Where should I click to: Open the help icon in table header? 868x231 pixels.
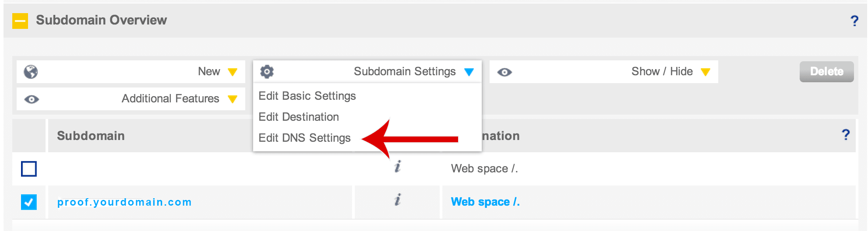tap(846, 135)
